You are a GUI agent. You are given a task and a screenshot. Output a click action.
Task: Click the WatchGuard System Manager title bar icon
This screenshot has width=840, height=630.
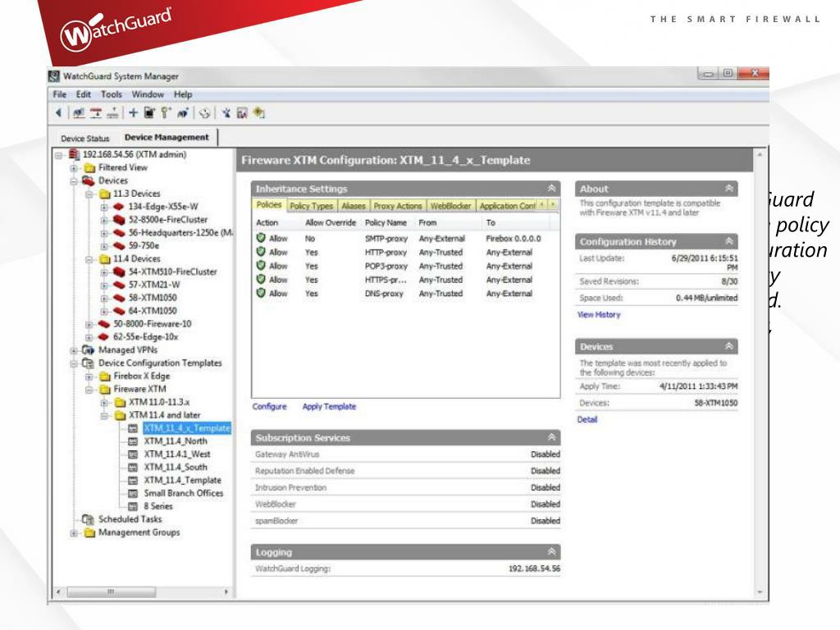(54, 76)
